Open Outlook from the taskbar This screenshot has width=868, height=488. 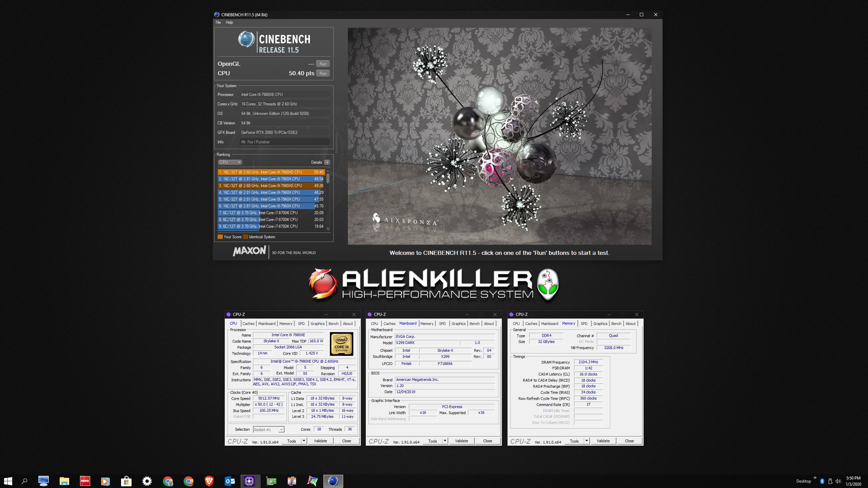tap(230, 481)
